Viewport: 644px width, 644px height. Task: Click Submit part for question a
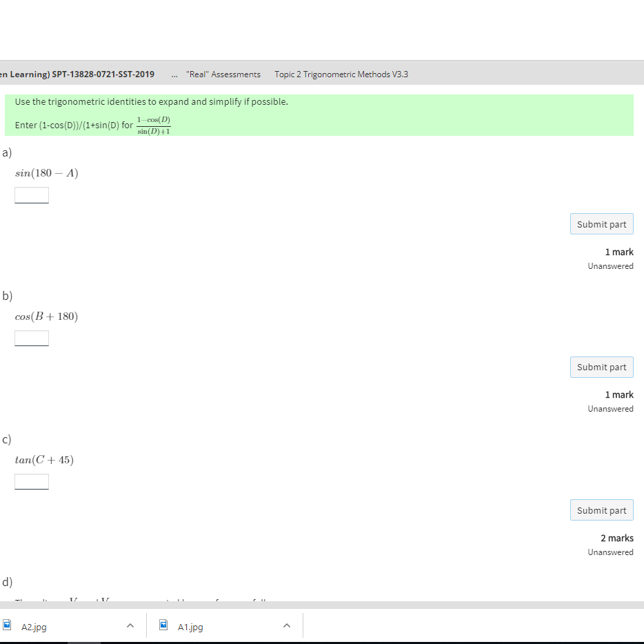pos(601,223)
